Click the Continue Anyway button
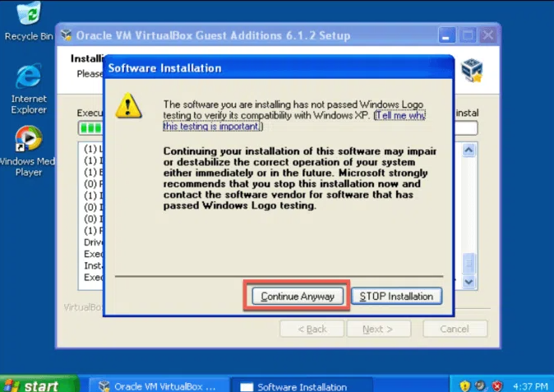The image size is (554, 392). pyautogui.click(x=298, y=296)
